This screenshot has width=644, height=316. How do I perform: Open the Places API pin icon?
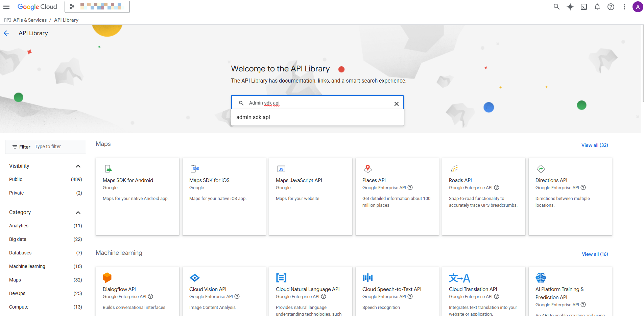pyautogui.click(x=368, y=168)
